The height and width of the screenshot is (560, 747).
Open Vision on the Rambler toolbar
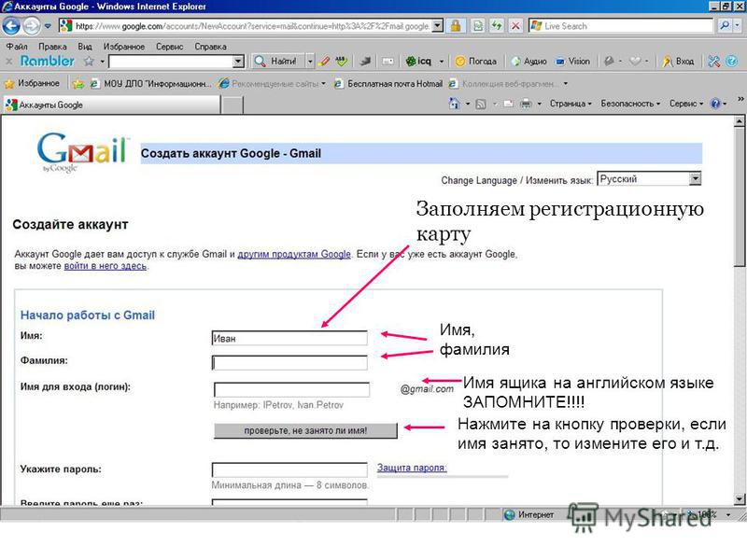click(572, 62)
